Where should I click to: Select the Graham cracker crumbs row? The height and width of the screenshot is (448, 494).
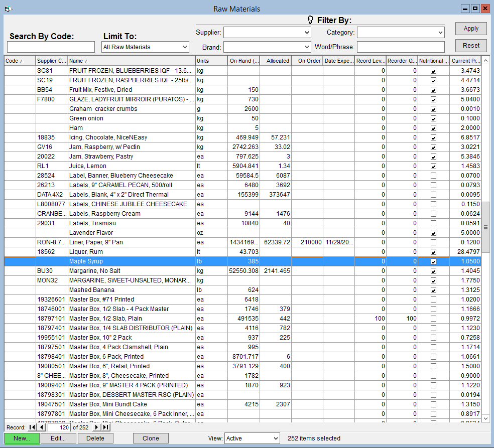pyautogui.click(x=242, y=109)
